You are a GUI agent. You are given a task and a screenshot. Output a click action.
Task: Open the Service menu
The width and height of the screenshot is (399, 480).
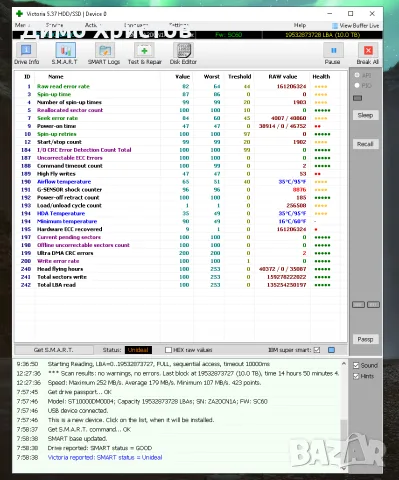[54, 25]
